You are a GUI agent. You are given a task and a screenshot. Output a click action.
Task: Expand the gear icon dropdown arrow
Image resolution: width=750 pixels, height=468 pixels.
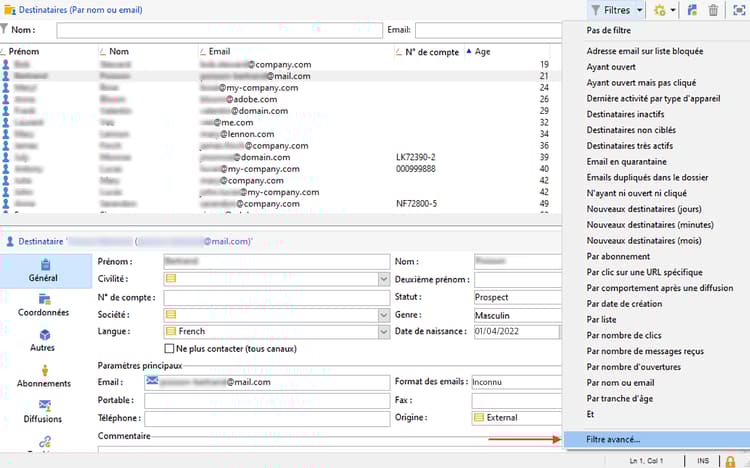point(673,10)
